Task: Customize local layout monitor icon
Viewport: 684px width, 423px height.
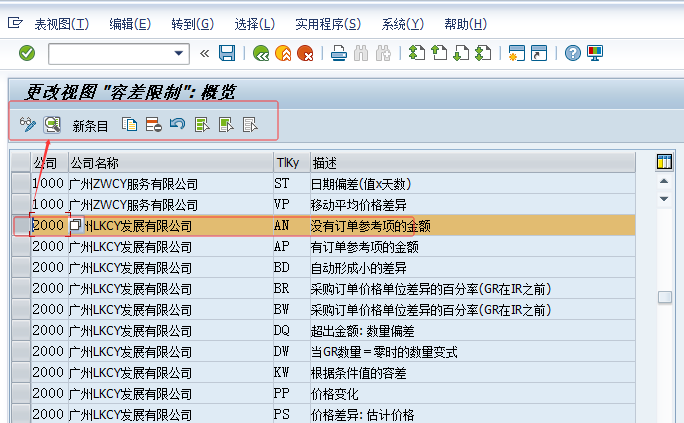Action: point(595,53)
